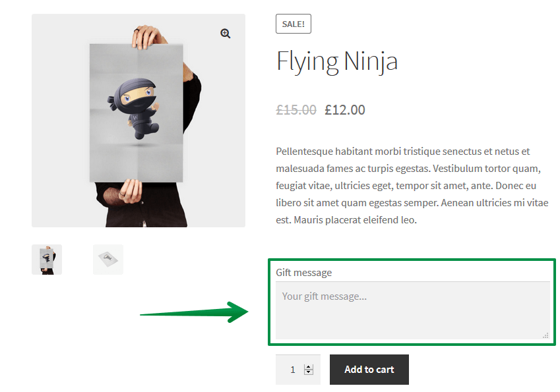Click the hand holding the poster's bottom edge
Viewport: 560px width, 392px height.
click(127, 192)
